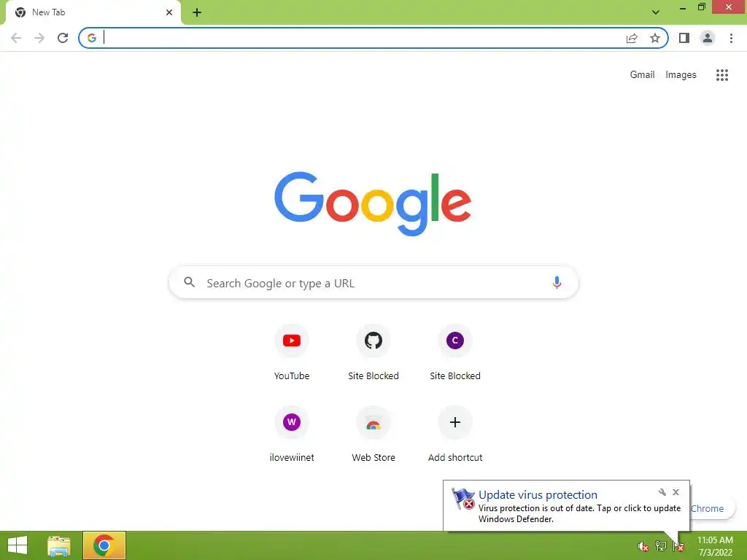
Task: Open File Explorer from the taskbar
Action: tap(58, 545)
